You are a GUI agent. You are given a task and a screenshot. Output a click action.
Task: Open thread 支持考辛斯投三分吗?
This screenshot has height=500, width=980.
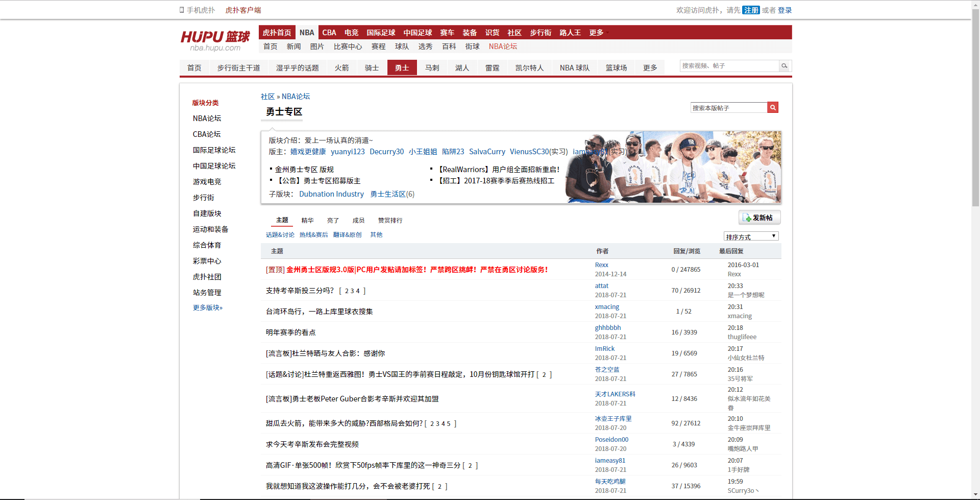300,291
